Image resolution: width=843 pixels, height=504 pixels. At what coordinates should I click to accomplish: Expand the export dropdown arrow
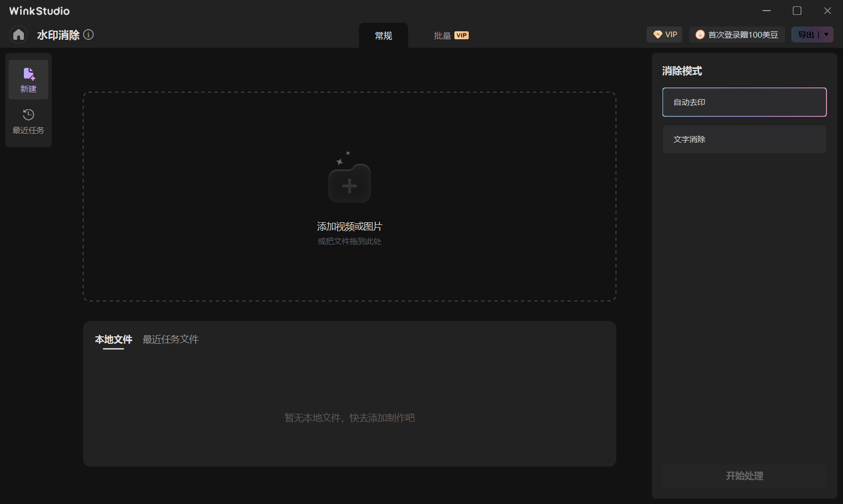[827, 34]
